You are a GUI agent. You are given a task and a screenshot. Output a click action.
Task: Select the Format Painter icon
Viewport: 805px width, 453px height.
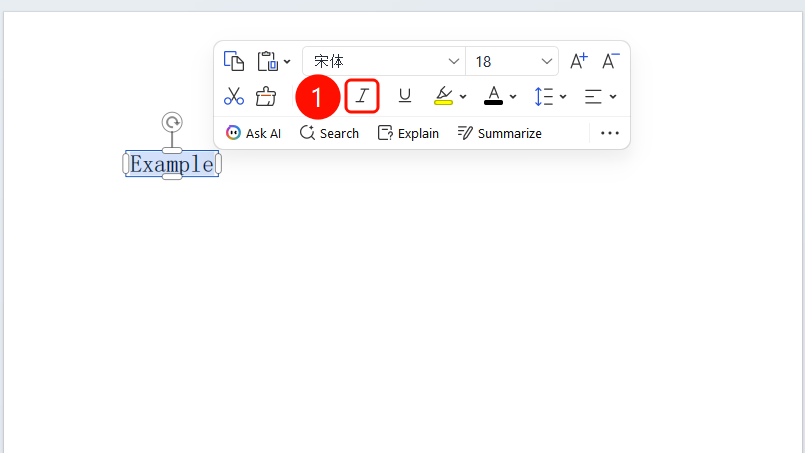coord(266,96)
